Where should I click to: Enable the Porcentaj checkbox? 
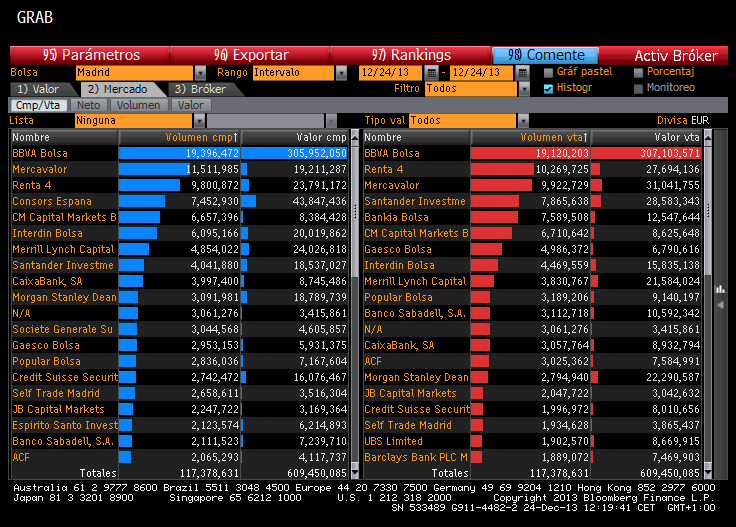pos(638,72)
